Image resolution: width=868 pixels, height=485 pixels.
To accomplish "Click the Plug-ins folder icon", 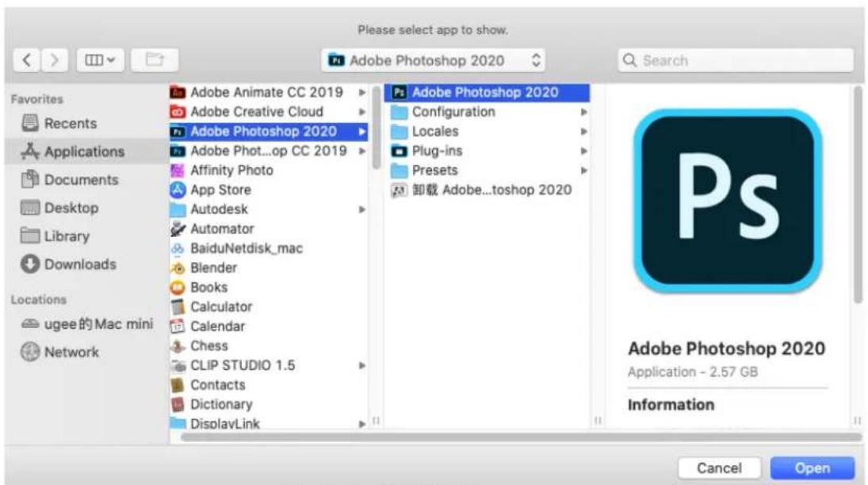I will pyautogui.click(x=400, y=151).
